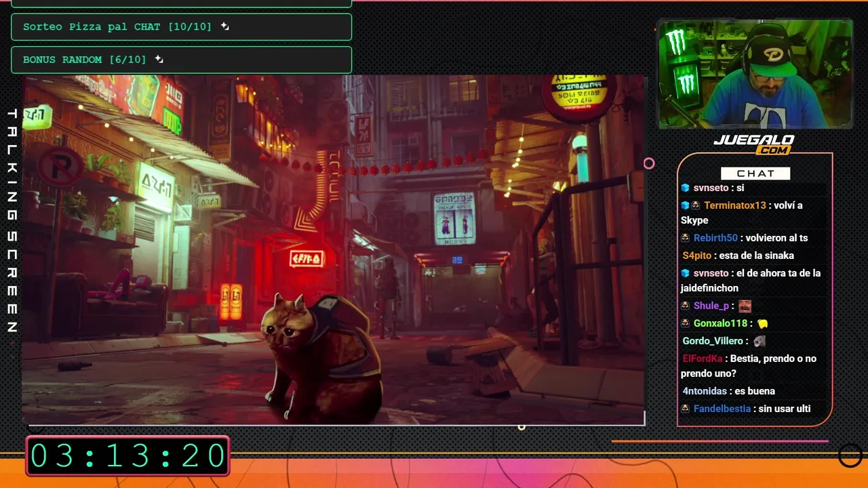Click the black circle at the bottom-right corner
Screen dimensions: 868x488
pyautogui.click(x=850, y=455)
